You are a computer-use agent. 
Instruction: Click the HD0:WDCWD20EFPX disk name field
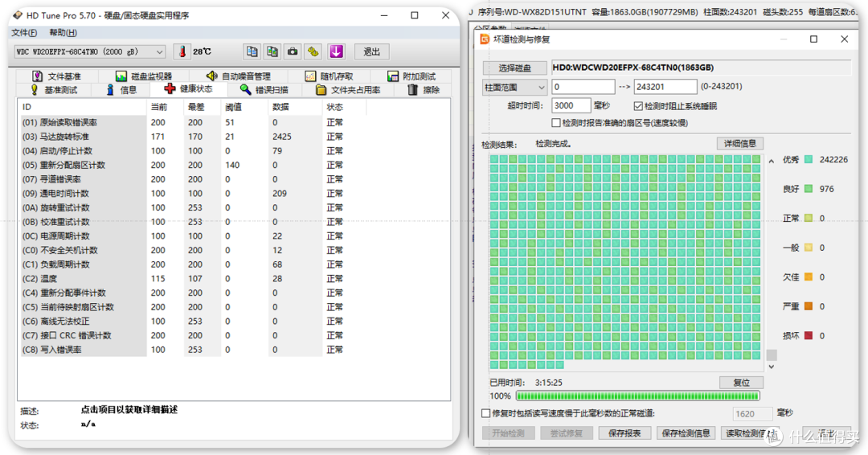click(702, 68)
